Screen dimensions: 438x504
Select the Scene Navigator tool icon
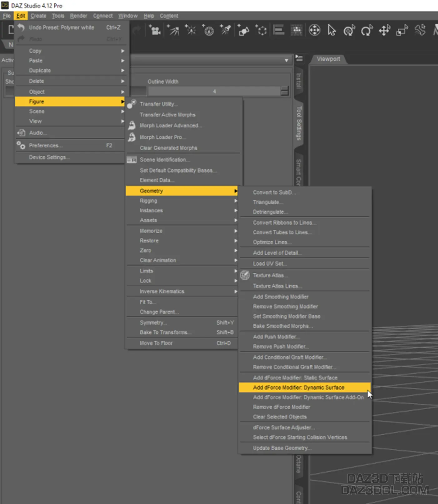pos(314,30)
